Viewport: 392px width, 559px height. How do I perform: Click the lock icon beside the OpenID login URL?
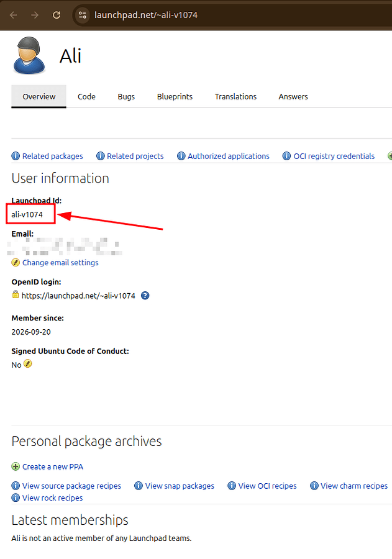[16, 294]
